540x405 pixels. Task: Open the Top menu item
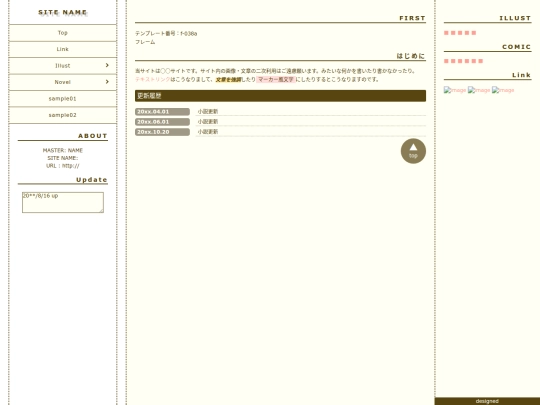pos(63,33)
